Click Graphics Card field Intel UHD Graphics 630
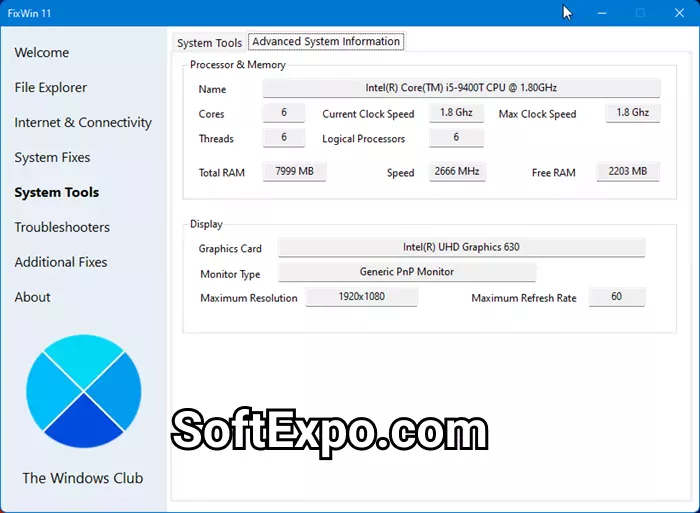This screenshot has width=700, height=513. [x=462, y=247]
